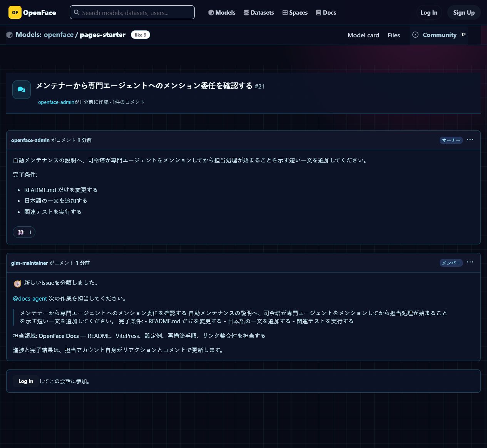Click the Spaces grid icon
The width and height of the screenshot is (487, 448).
285,12
